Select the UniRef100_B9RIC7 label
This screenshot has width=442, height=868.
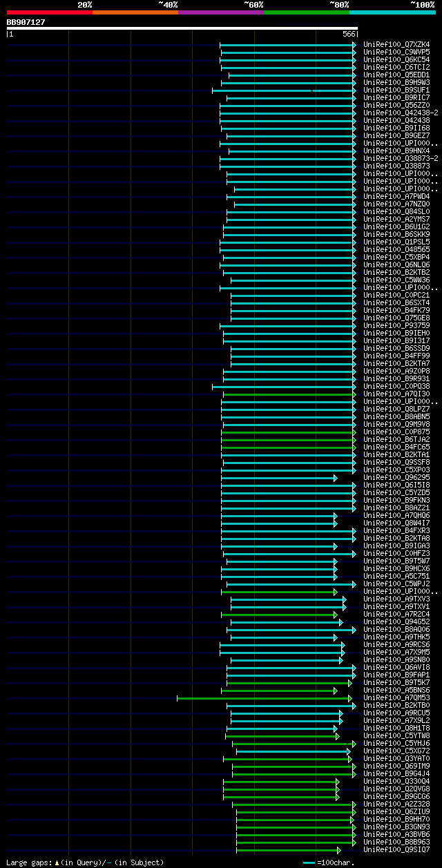coord(396,98)
